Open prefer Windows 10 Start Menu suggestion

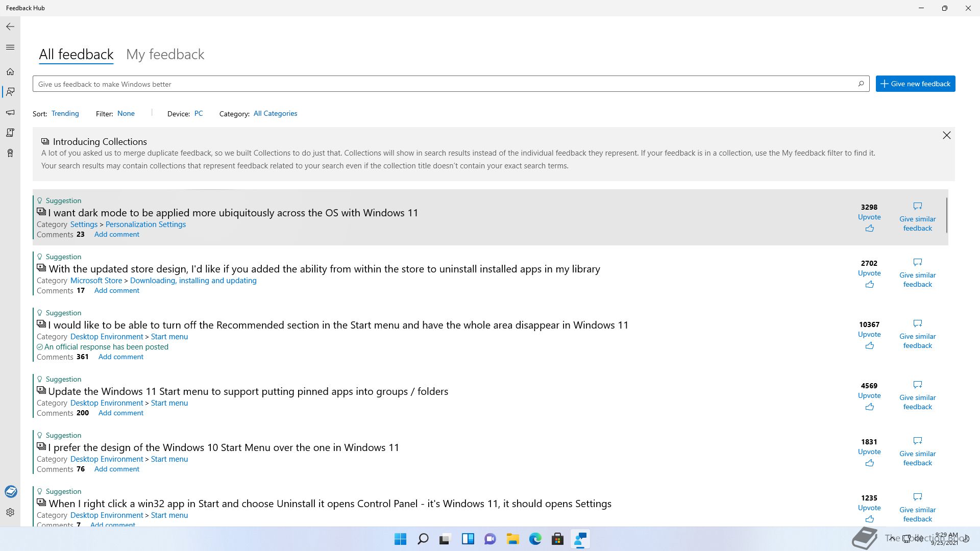point(224,447)
